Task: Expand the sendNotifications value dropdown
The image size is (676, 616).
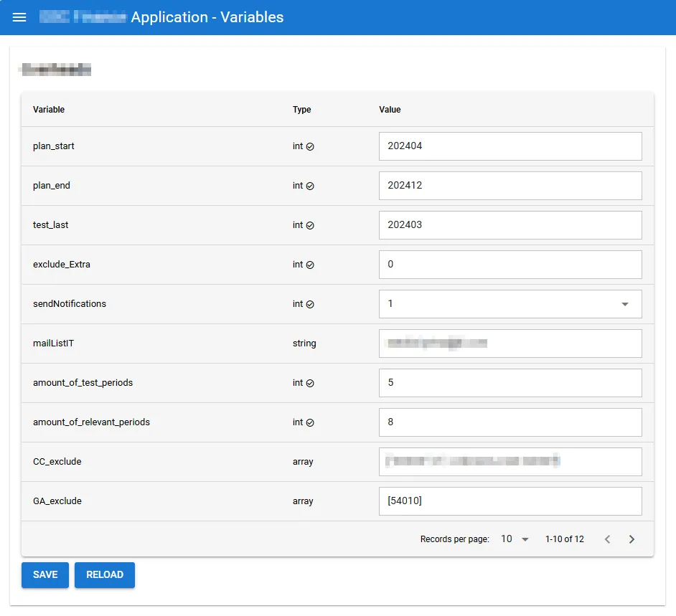Action: (x=624, y=304)
